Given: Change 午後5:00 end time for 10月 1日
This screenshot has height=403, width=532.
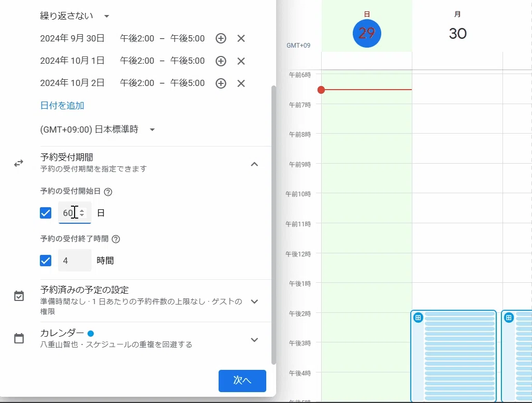Looking at the screenshot, I should point(188,61).
